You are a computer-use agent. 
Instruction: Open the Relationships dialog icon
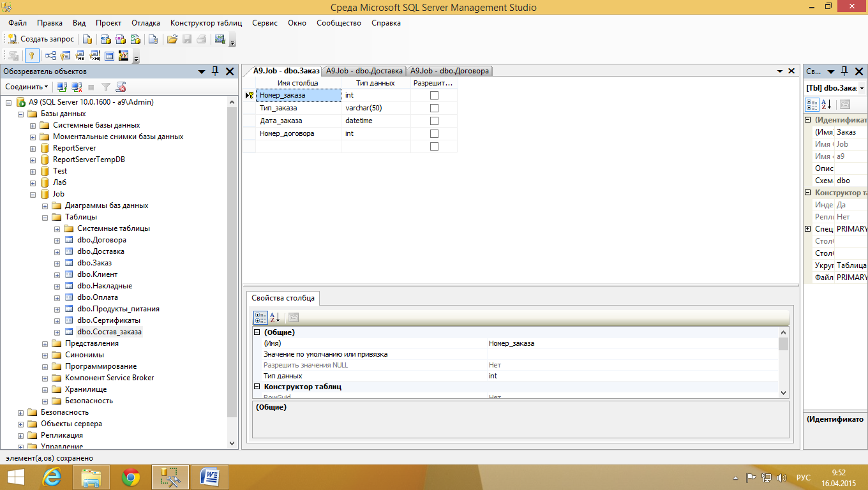click(50, 56)
